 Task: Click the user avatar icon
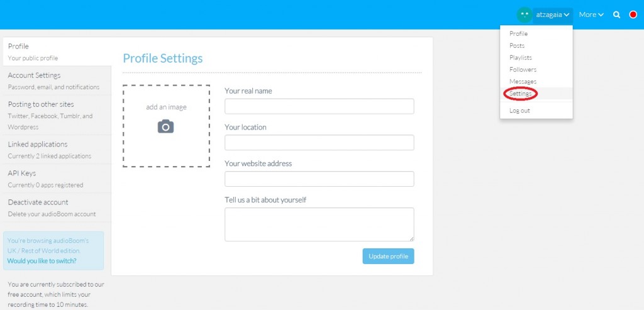(x=524, y=14)
